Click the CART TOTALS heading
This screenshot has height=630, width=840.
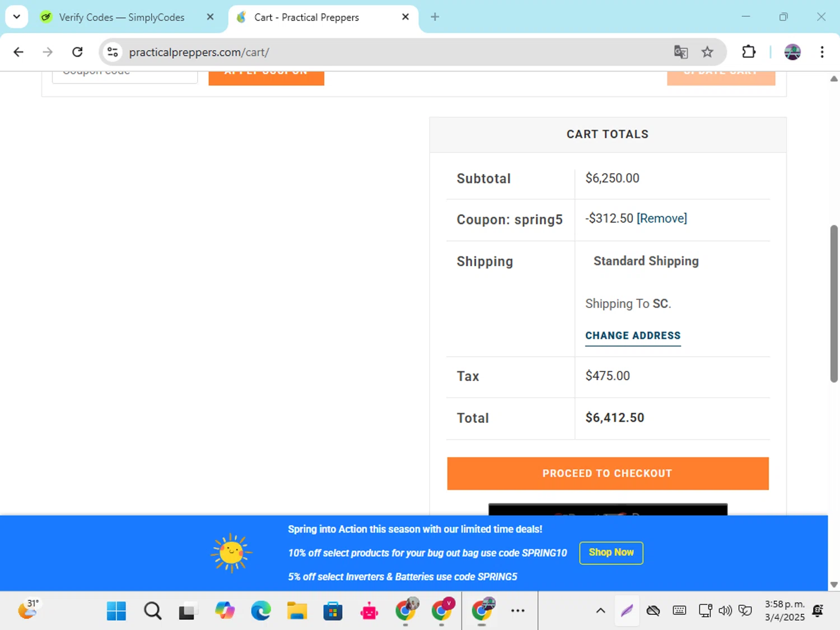click(x=608, y=134)
